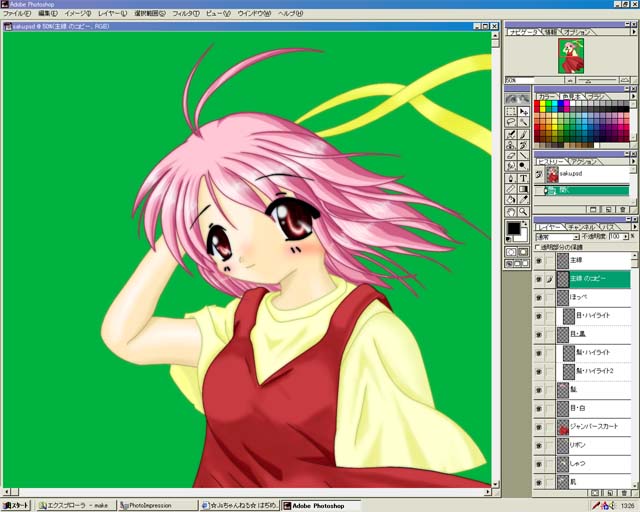Switch to the 情報 tab

tap(551, 32)
